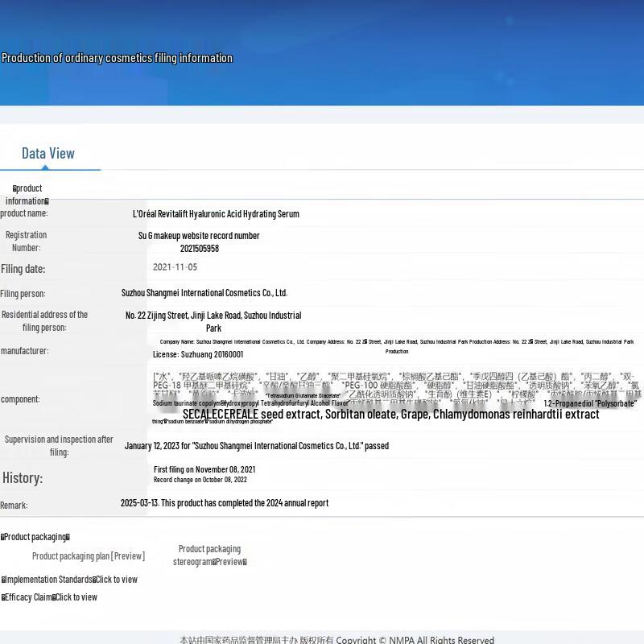Click the 2024 annual report remark
Screen dimensions: 644x644
(x=225, y=503)
